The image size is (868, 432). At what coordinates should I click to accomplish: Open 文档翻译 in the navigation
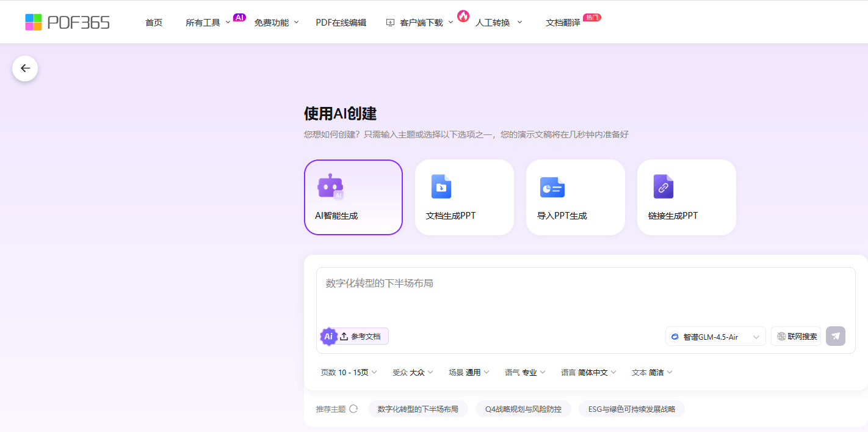tap(563, 23)
